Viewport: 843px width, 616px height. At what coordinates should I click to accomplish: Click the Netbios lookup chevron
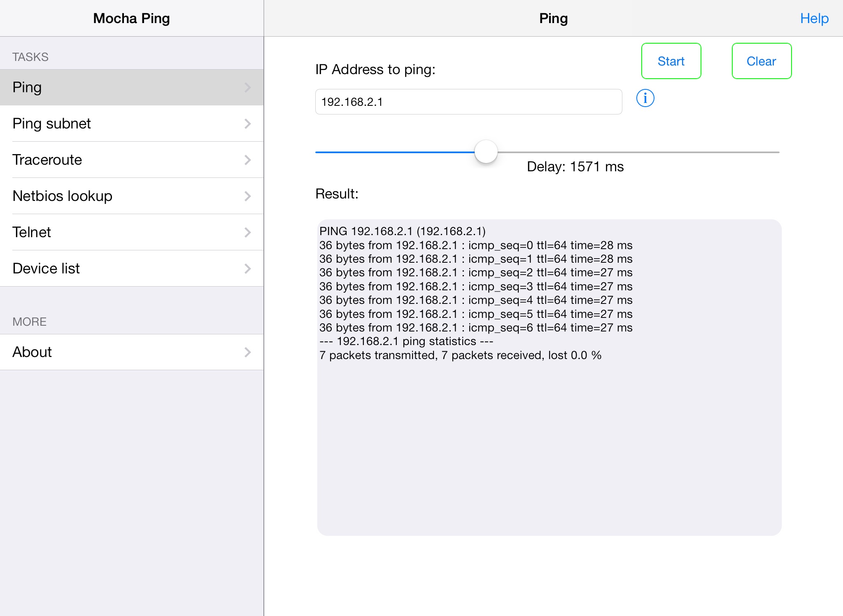point(247,196)
